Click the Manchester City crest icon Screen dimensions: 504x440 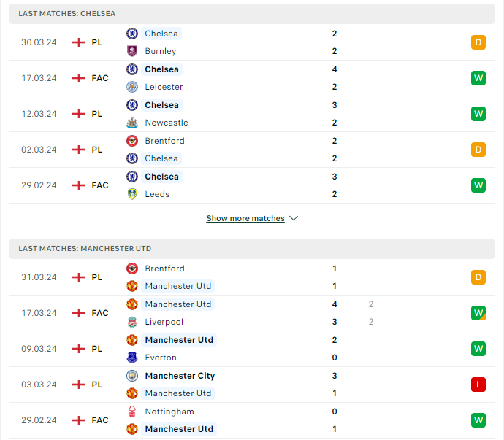click(132, 376)
